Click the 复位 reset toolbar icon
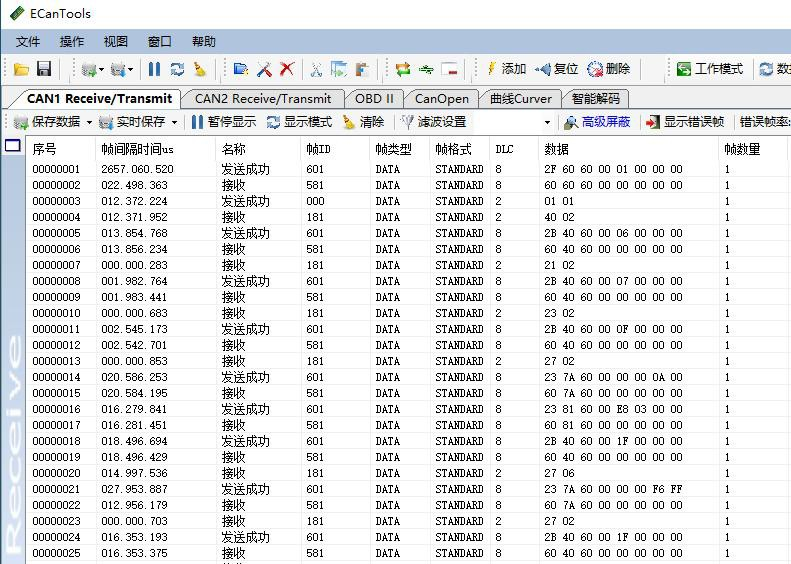The width and height of the screenshot is (791, 564). coord(544,69)
